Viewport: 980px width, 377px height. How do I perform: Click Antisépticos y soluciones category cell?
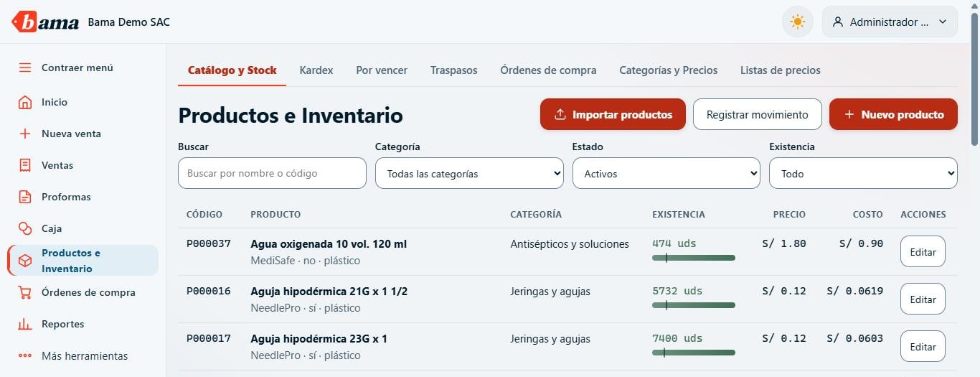tap(570, 244)
